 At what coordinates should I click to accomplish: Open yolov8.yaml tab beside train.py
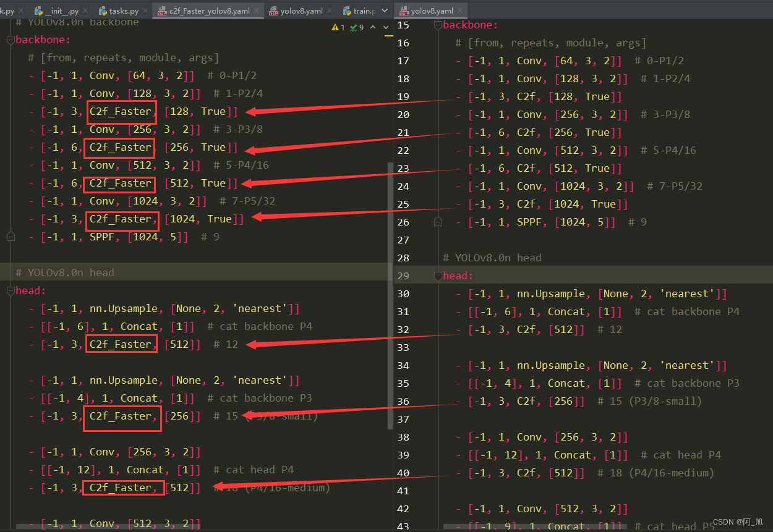pos(301,11)
